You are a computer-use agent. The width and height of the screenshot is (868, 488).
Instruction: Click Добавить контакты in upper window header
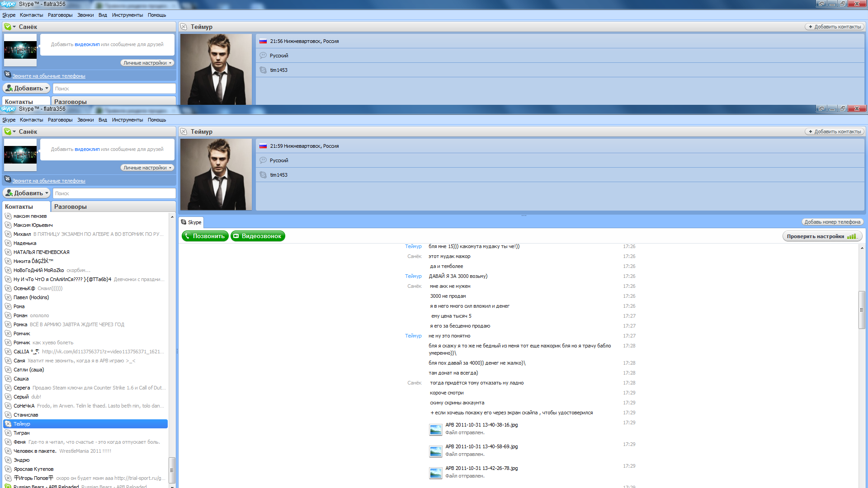(835, 27)
